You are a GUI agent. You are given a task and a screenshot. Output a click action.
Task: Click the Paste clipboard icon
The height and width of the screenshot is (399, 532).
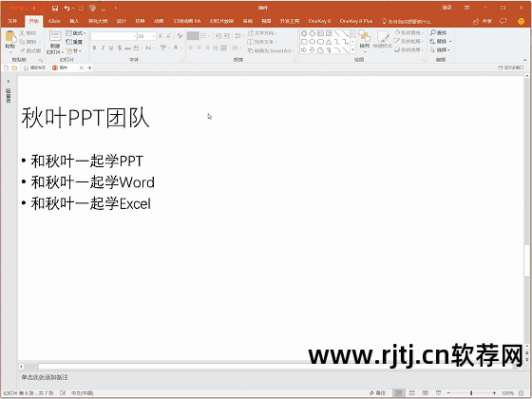[10, 37]
